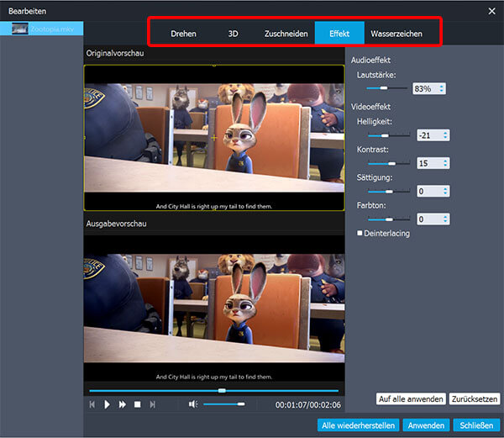
Task: Click the Farbton 0 value field
Action: coord(433,219)
